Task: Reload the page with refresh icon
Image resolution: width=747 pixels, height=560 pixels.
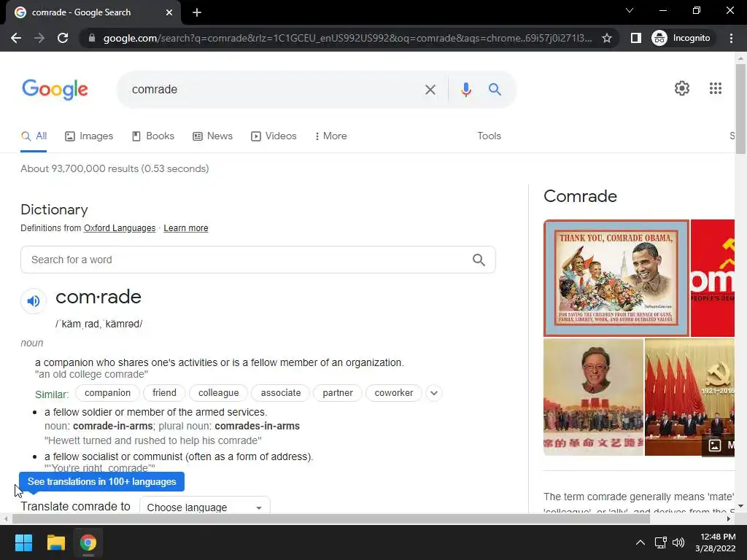Action: pyautogui.click(x=63, y=38)
